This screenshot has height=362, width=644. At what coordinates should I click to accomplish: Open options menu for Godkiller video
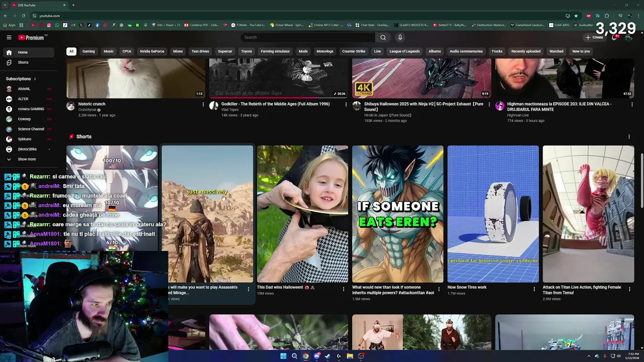[346, 105]
